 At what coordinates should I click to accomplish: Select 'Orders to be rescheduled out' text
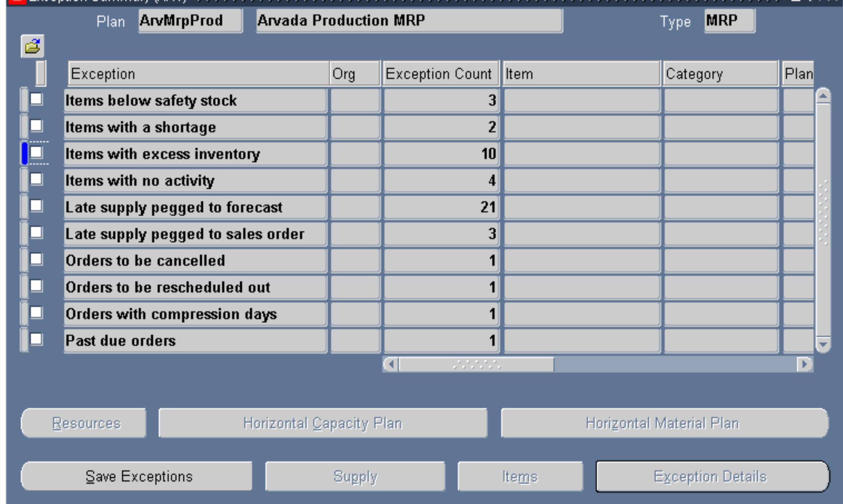[x=168, y=288]
